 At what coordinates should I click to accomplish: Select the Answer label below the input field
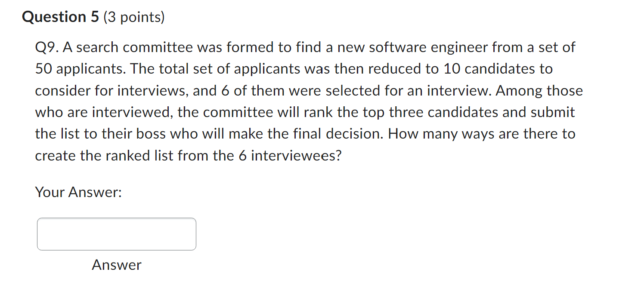pos(116,265)
